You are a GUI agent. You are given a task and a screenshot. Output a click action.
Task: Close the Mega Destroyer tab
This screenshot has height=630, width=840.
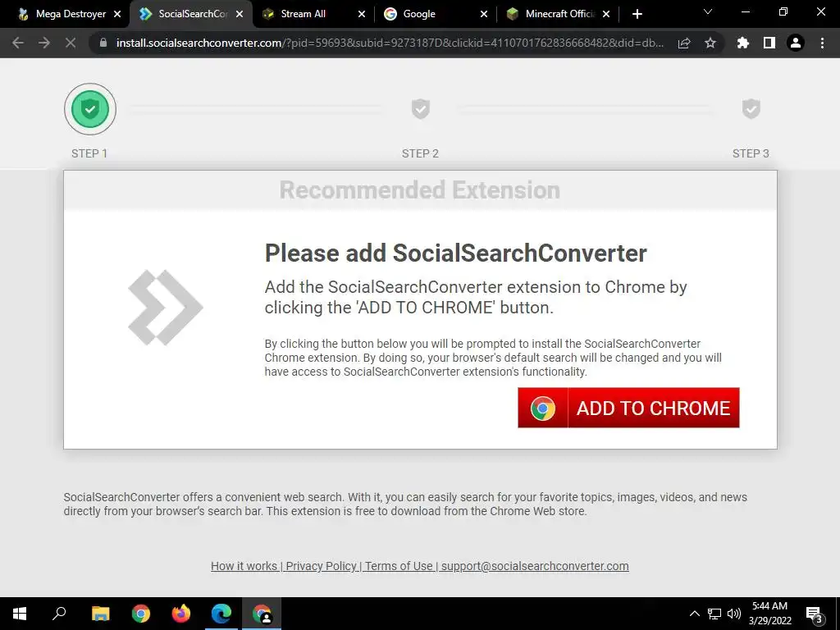pyautogui.click(x=117, y=14)
